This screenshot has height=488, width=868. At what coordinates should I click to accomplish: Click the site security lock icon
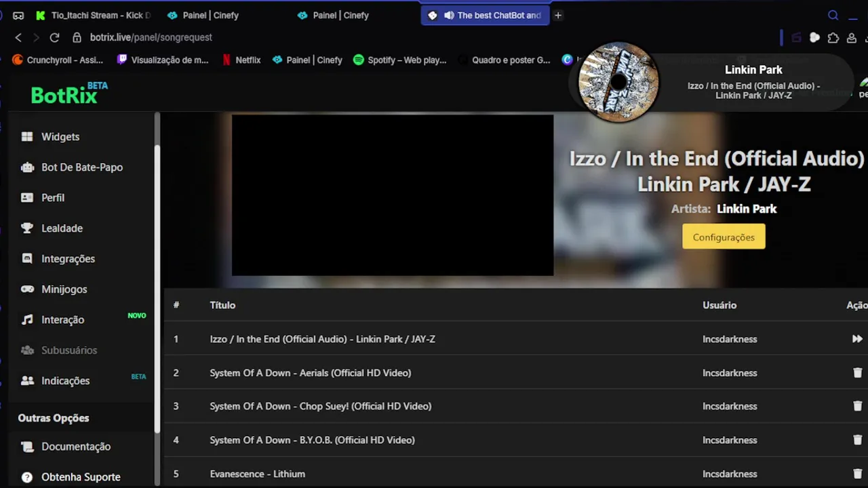(77, 37)
